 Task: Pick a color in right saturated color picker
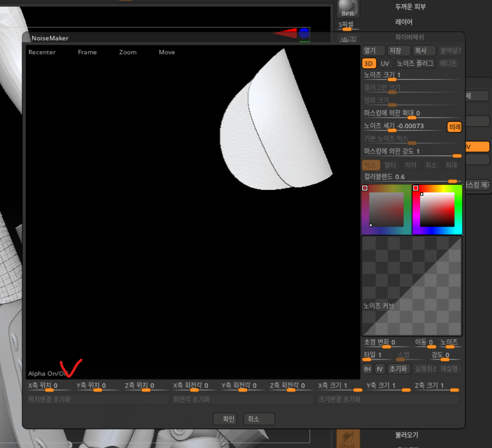437,209
